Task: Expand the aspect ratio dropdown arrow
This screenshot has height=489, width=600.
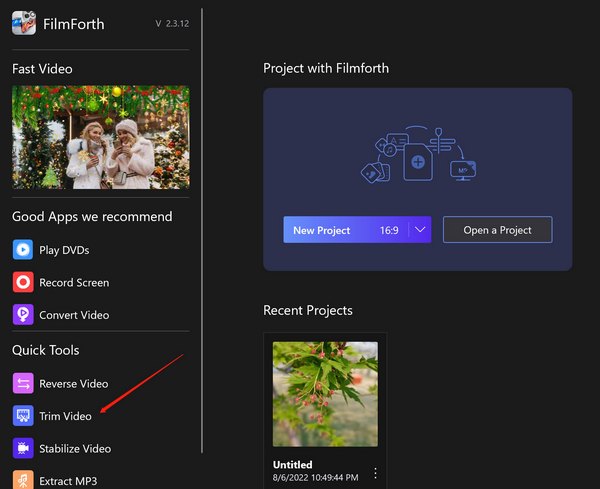Action: tap(420, 230)
